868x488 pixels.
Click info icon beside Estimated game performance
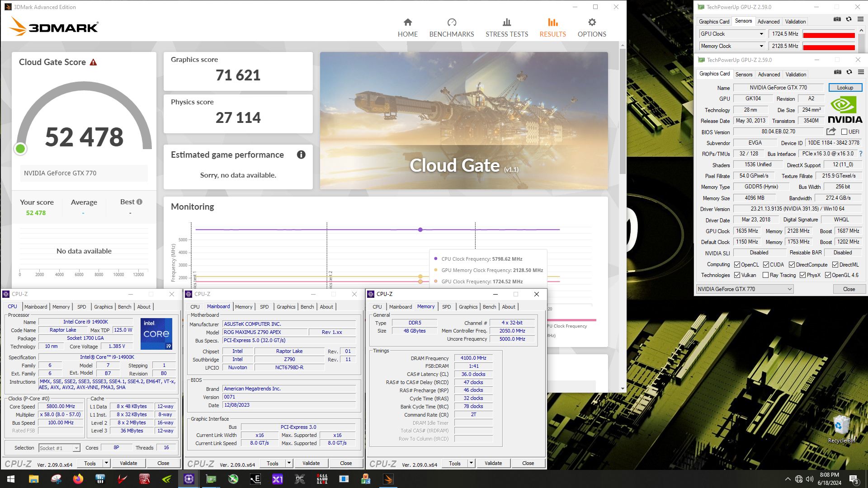pos(301,155)
